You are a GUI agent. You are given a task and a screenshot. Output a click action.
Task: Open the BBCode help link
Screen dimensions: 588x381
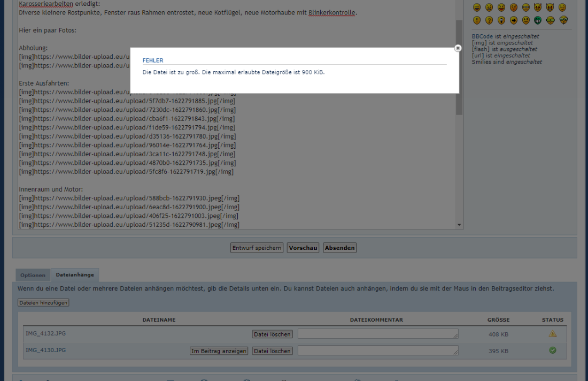pos(483,36)
